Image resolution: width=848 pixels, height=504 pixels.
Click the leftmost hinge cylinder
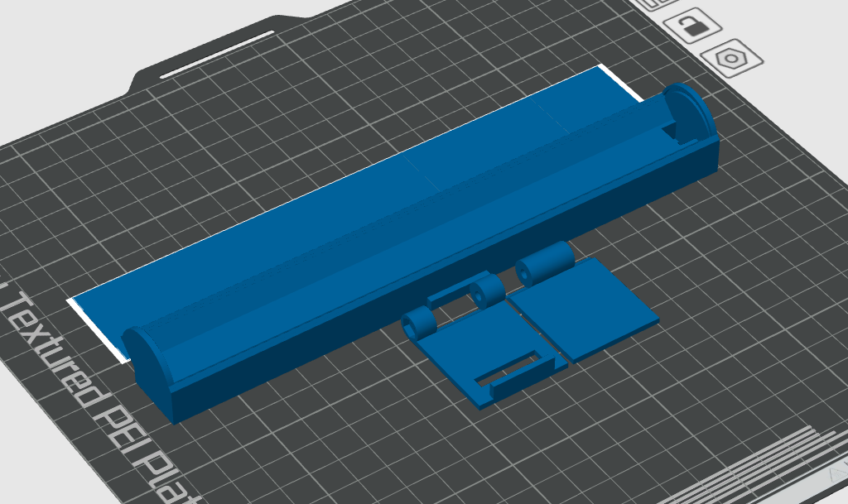pos(420,322)
